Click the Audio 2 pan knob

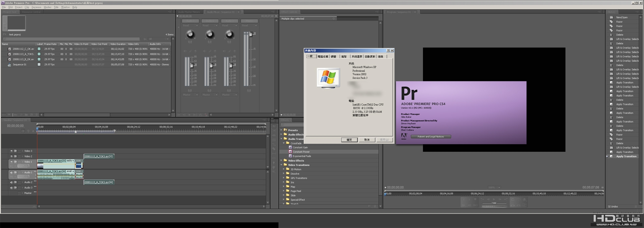pyautogui.click(x=210, y=34)
